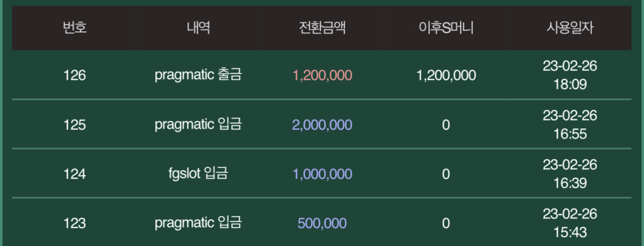Click the 2,000,000 transfer amount
The height and width of the screenshot is (246, 644).
(322, 125)
